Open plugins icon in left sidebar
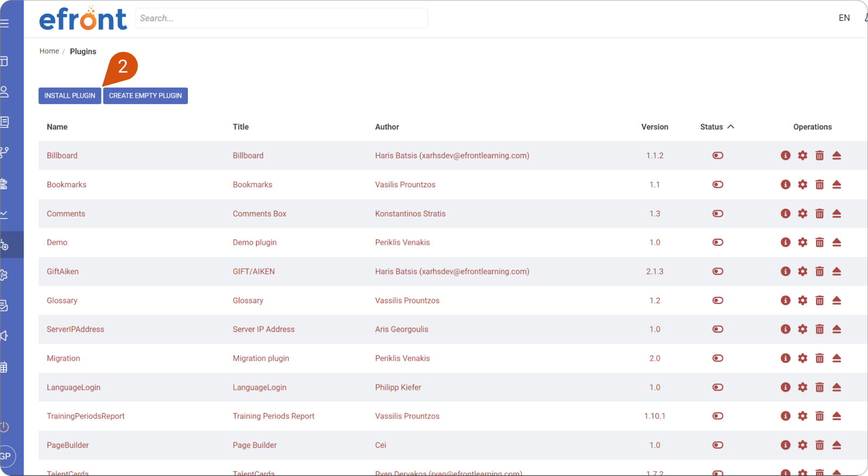868x476 pixels. coord(5,245)
